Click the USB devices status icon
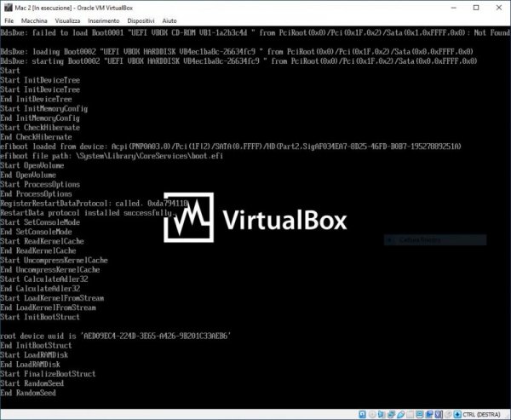The height and width of the screenshot is (420, 511). 401,414
